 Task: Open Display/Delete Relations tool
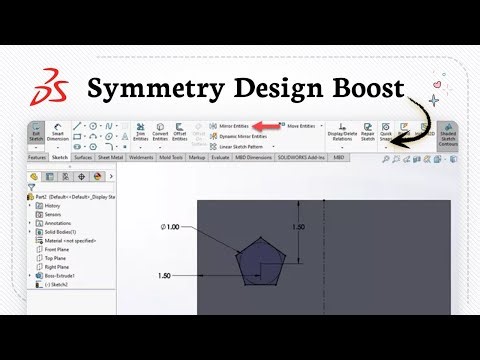[342, 132]
